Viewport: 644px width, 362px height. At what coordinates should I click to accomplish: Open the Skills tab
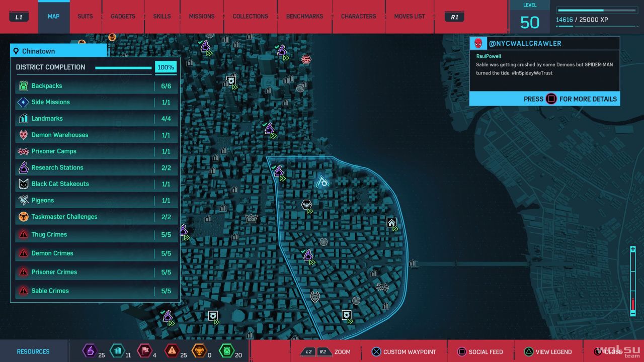point(162,17)
